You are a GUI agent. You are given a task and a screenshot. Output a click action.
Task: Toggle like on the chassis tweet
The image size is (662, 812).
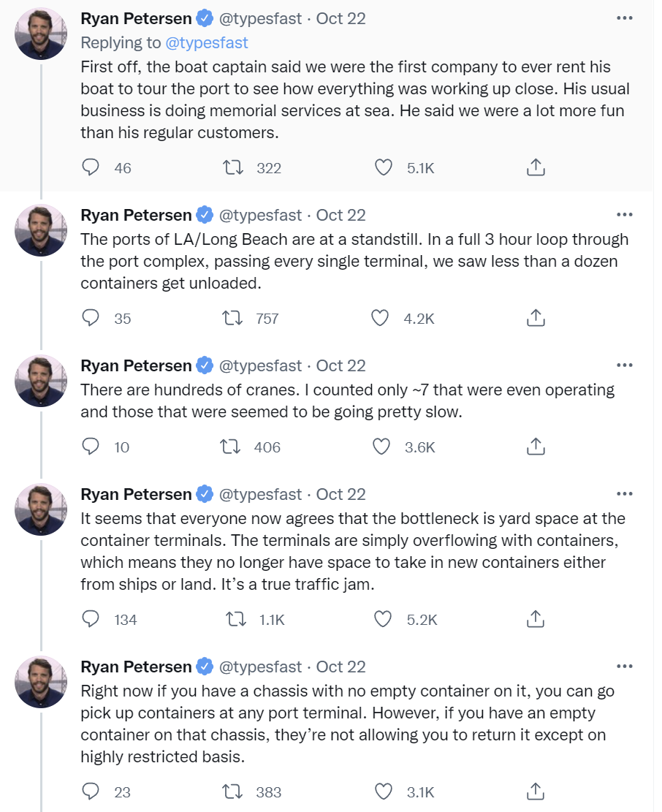pyautogui.click(x=384, y=792)
